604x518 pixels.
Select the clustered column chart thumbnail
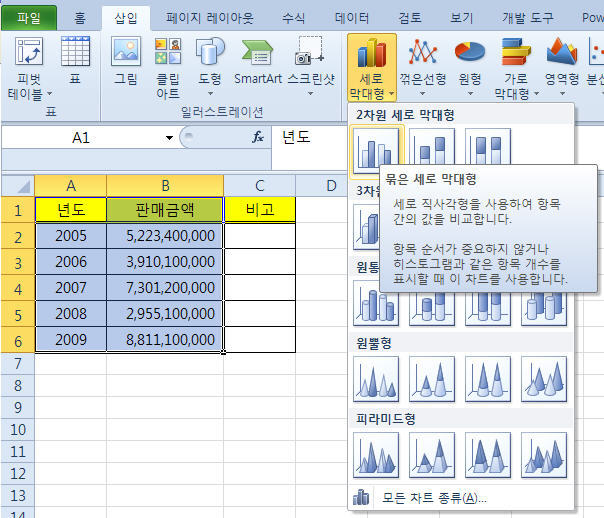tap(377, 151)
